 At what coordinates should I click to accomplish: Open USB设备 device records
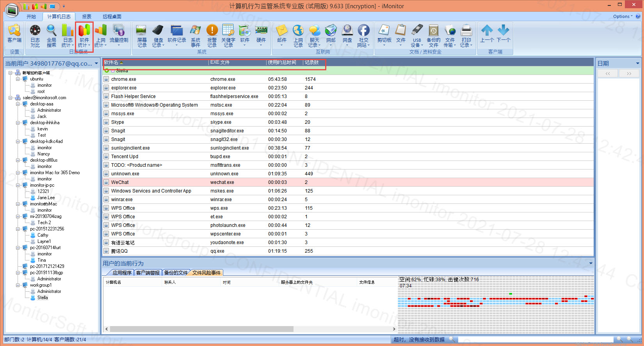pos(417,36)
